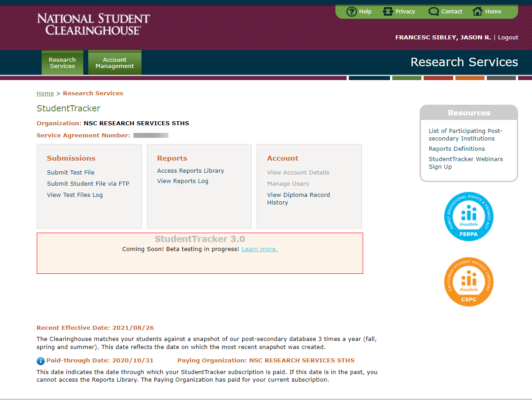Open View Test Files Log

75,195
